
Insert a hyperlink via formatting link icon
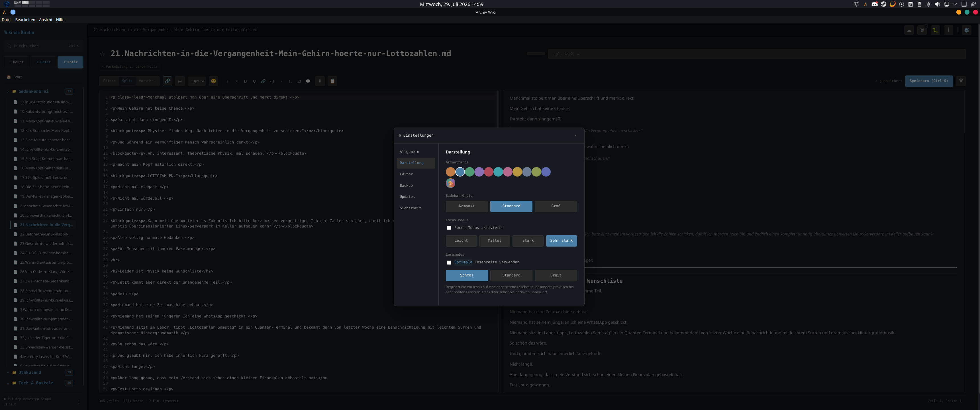tap(263, 81)
